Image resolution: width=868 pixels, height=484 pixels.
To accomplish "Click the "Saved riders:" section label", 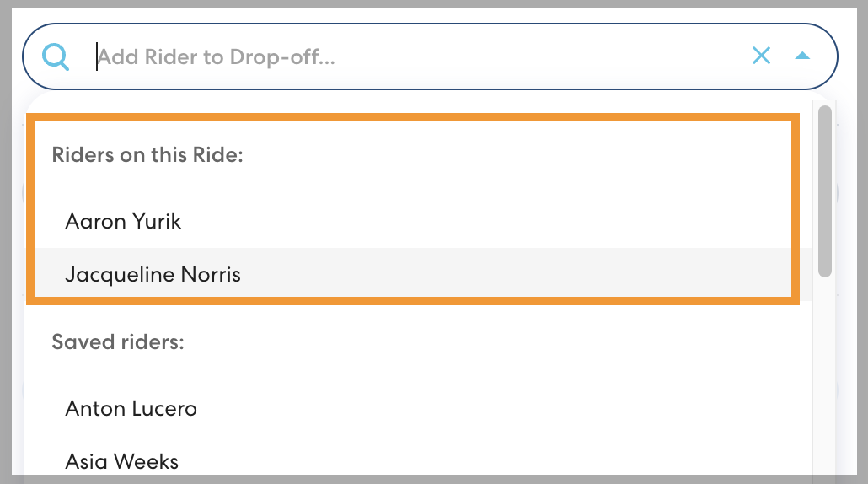I will coord(118,342).
